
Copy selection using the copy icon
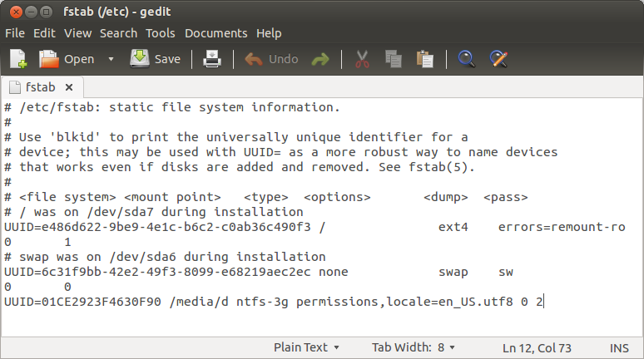coord(393,59)
